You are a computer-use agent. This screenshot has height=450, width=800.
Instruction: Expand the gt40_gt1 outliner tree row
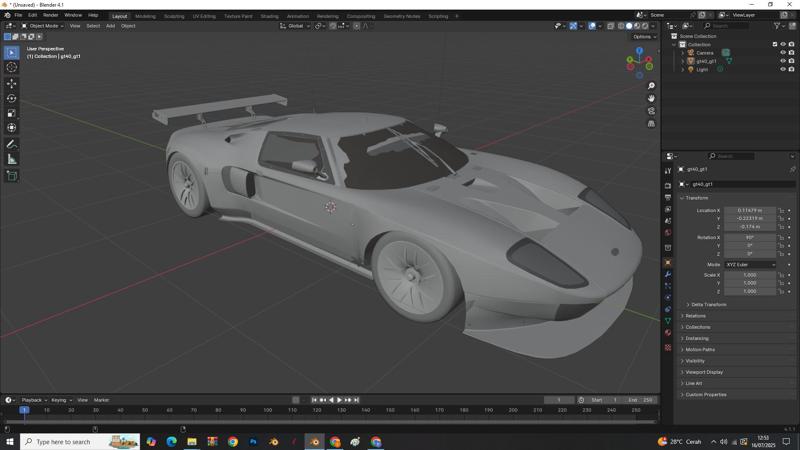coord(683,61)
